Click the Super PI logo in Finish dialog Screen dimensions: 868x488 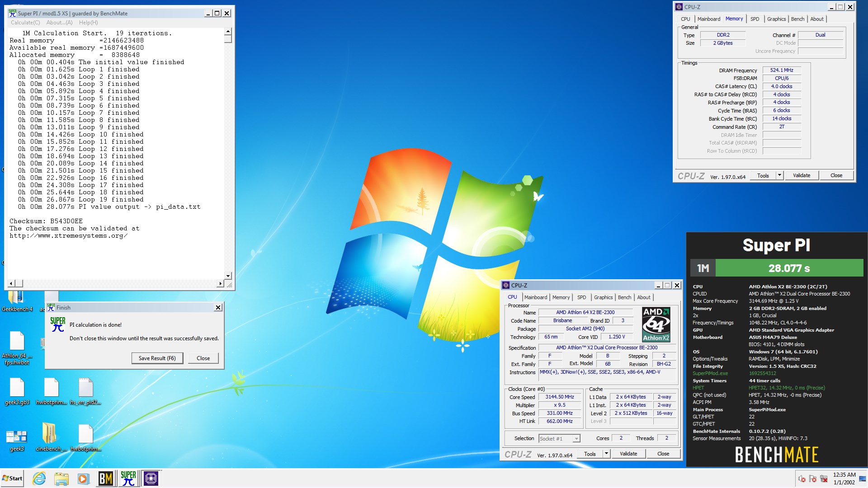58,324
